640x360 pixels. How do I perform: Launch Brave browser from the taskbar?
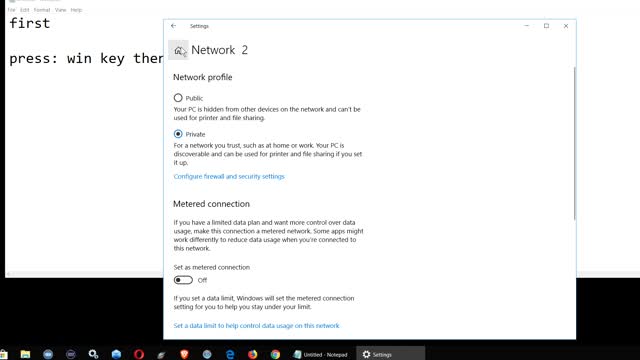coord(184,354)
